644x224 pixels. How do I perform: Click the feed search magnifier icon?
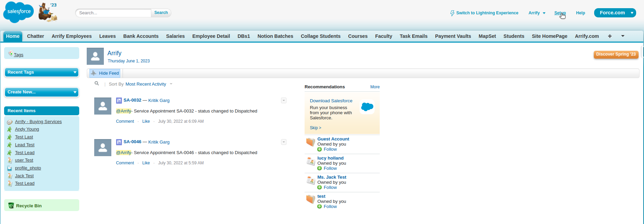[x=97, y=84]
